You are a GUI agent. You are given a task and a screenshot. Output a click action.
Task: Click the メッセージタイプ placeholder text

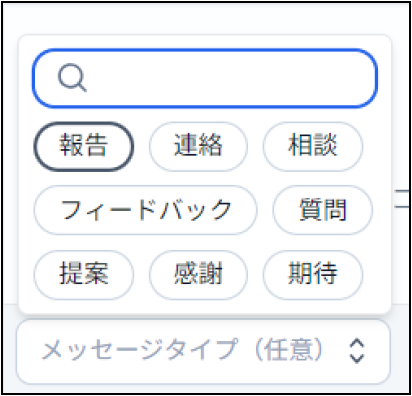182,350
